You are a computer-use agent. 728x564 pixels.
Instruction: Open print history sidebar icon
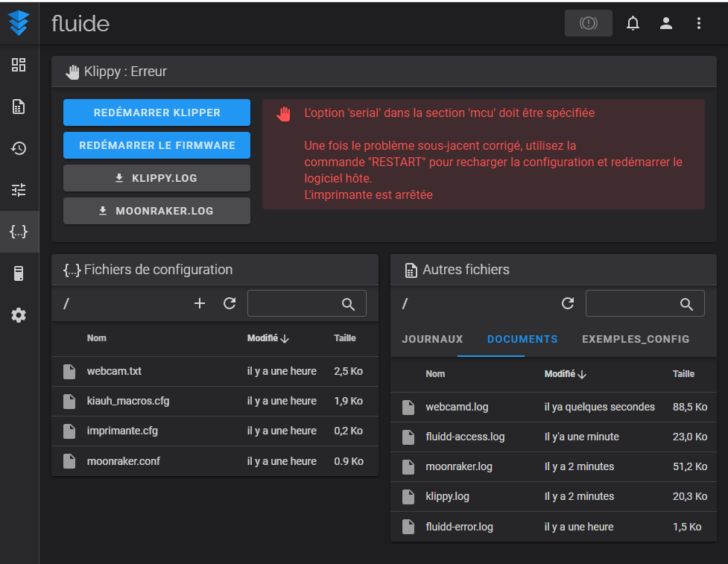tap(19, 148)
